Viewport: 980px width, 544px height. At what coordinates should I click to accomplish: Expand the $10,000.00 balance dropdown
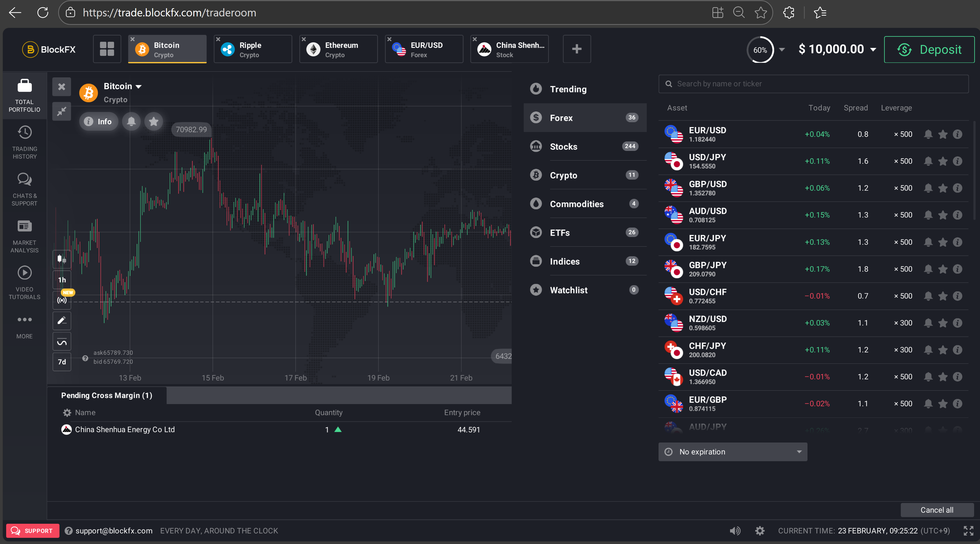[873, 49]
